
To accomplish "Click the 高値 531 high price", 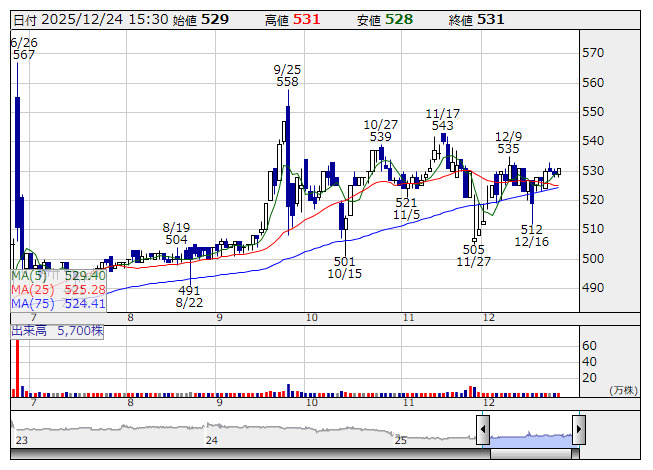I will [292, 20].
